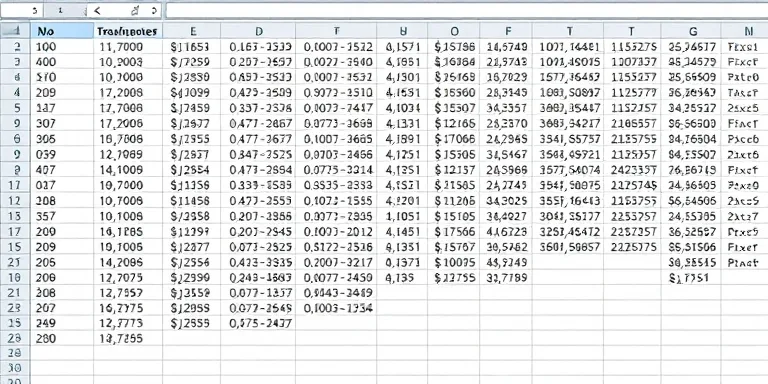This screenshot has width=768, height=384.
Task: Select column header G
Action: pyautogui.click(x=692, y=31)
